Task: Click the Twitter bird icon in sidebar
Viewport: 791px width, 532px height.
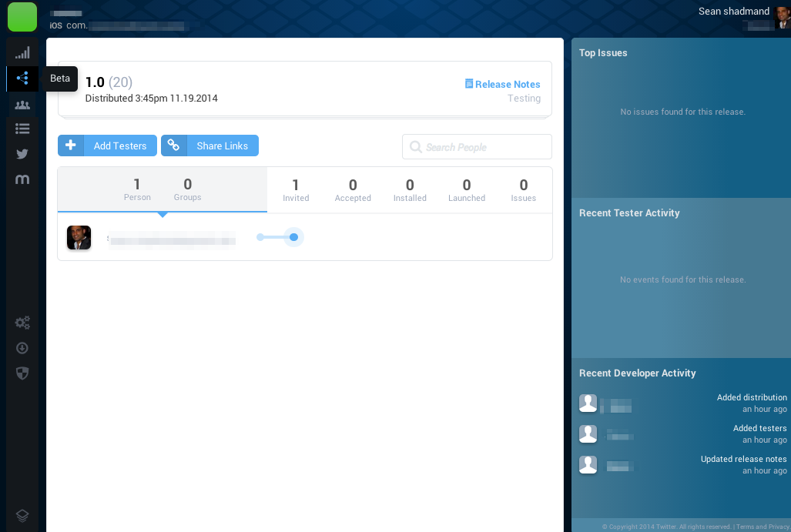Action: [x=22, y=154]
